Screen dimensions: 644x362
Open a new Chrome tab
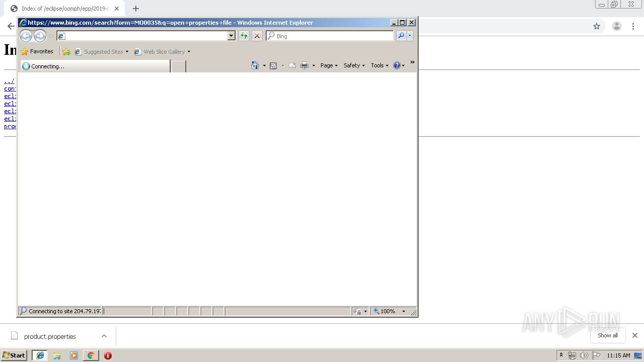point(136,9)
